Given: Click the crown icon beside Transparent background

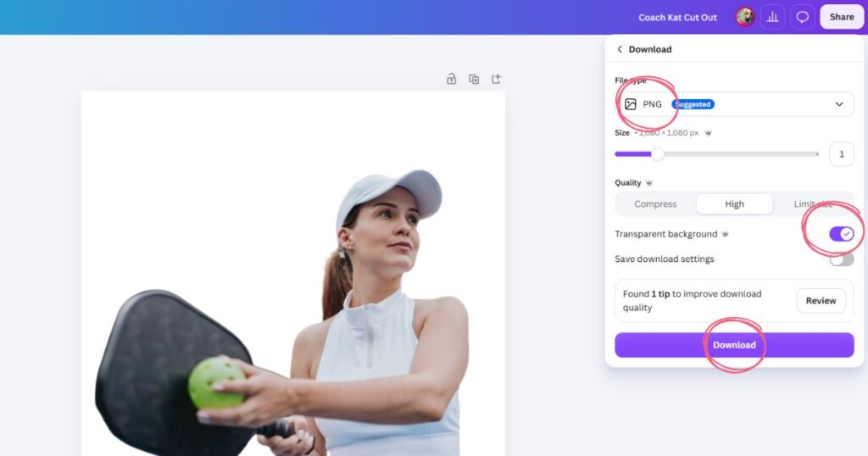Looking at the screenshot, I should 726,234.
